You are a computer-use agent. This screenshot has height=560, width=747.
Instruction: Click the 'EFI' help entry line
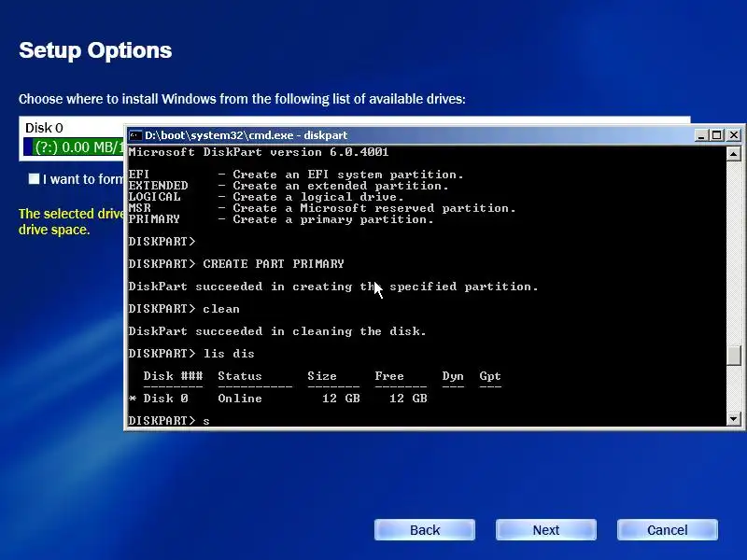[296, 175]
